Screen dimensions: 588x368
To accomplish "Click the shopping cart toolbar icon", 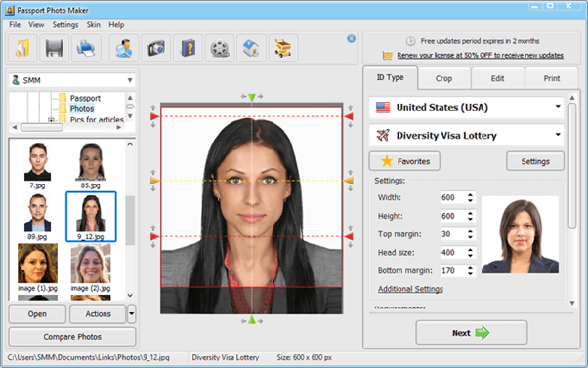I will (283, 49).
